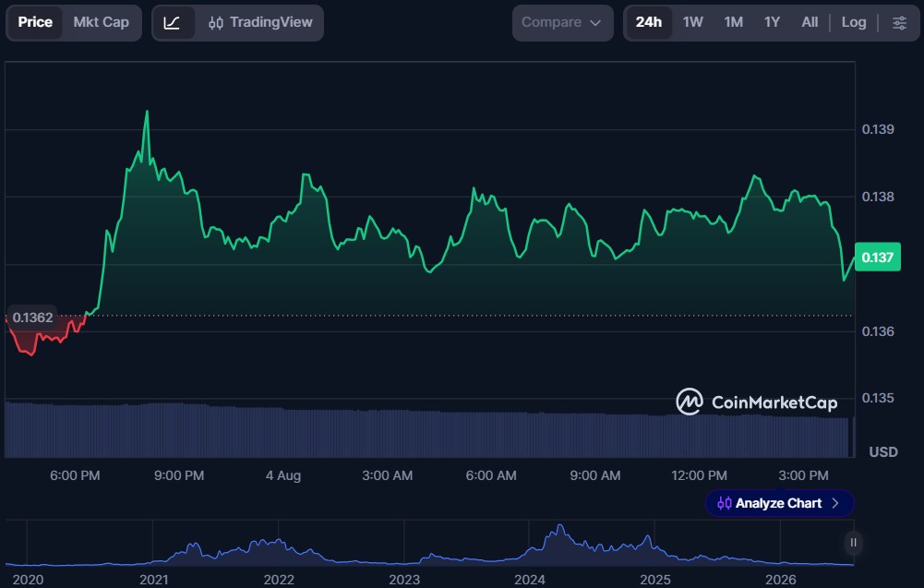
Task: Click the 9:00 AM time label
Action: 595,475
